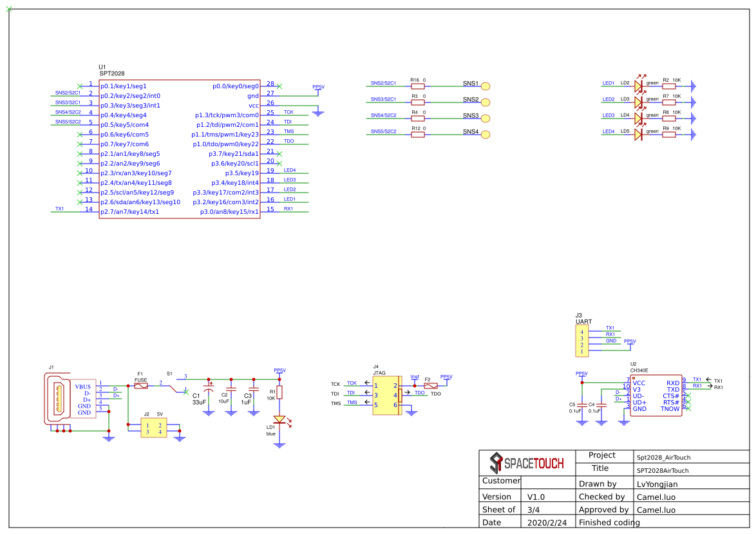
Task: Select the J3 UART header
Action: [582, 341]
